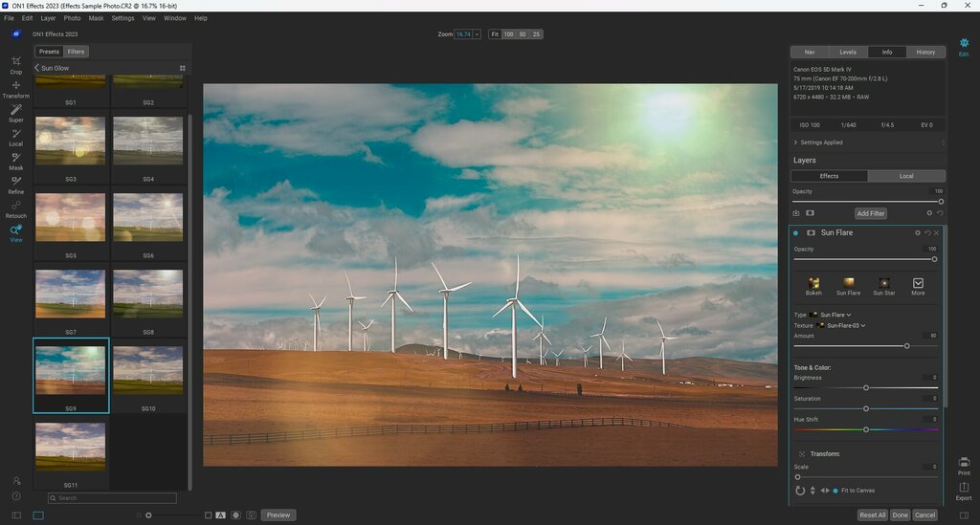This screenshot has width=980, height=525.
Task: Toggle the Transform section tool
Action: pyautogui.click(x=801, y=454)
